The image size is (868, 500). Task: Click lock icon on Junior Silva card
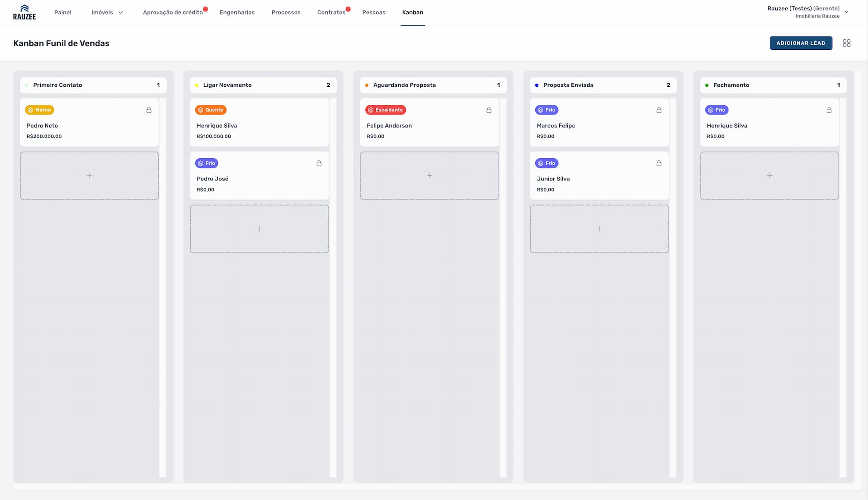[x=659, y=163]
